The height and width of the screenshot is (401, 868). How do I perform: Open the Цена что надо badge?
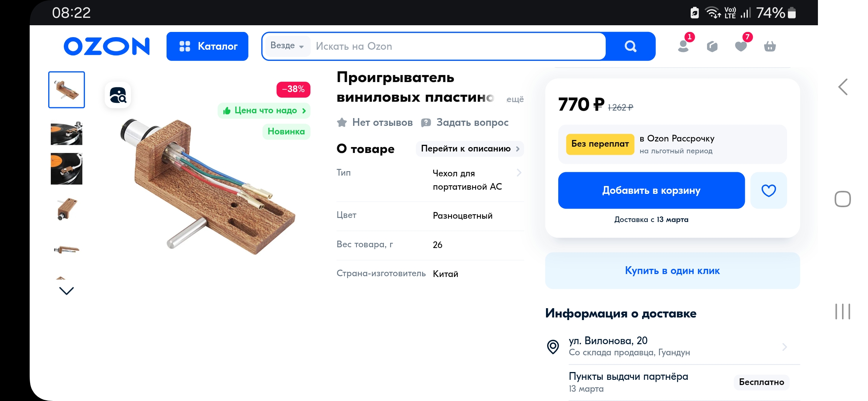click(x=264, y=111)
